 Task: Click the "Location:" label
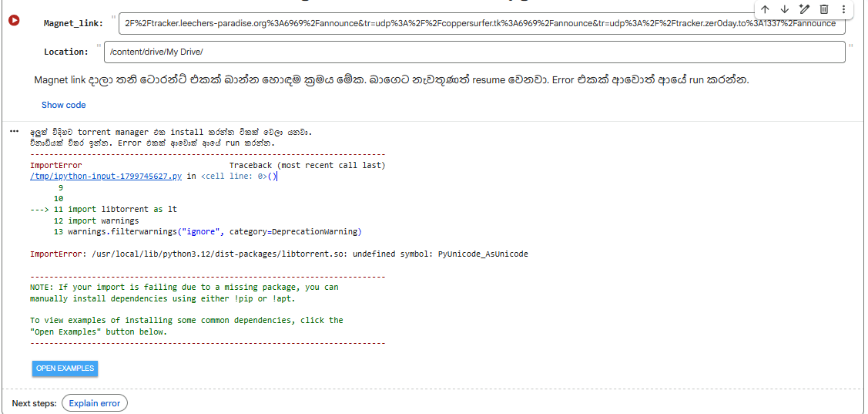click(66, 52)
